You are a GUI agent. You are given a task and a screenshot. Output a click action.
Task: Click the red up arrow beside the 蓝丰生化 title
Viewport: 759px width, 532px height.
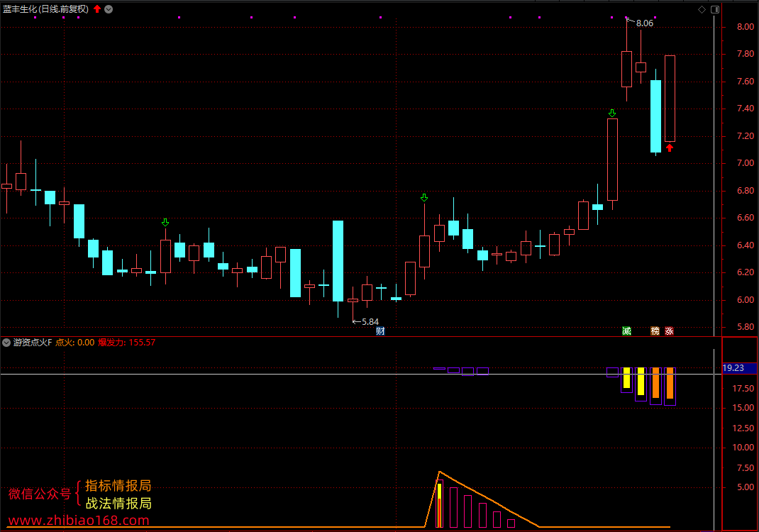coord(96,9)
